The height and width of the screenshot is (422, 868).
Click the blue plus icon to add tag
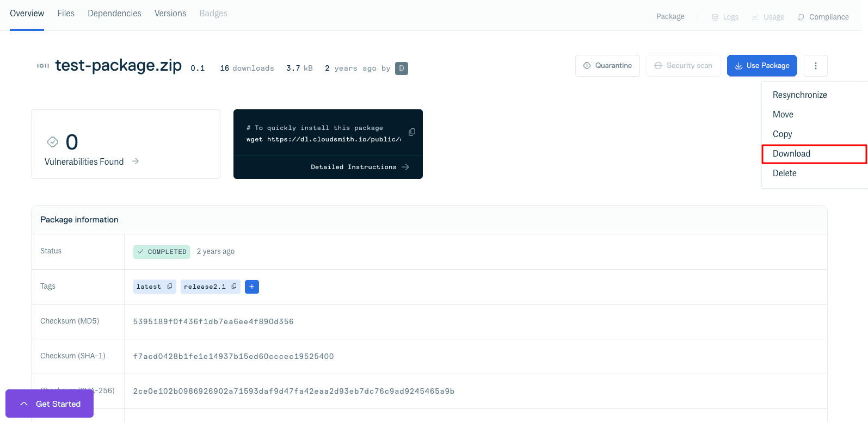tap(252, 287)
